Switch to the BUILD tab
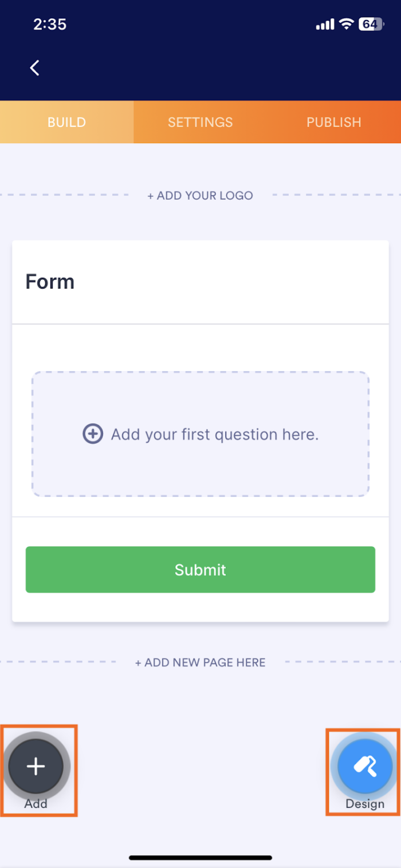The height and width of the screenshot is (868, 401). tap(66, 122)
